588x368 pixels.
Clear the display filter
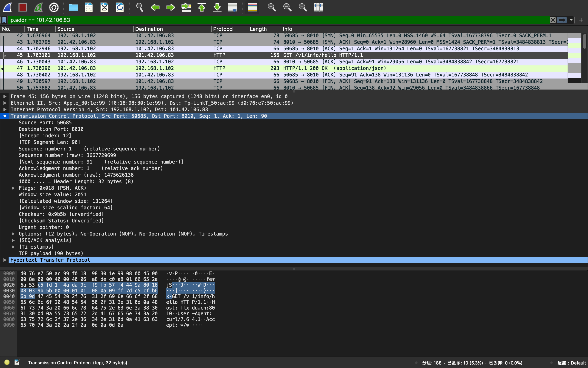pos(553,20)
